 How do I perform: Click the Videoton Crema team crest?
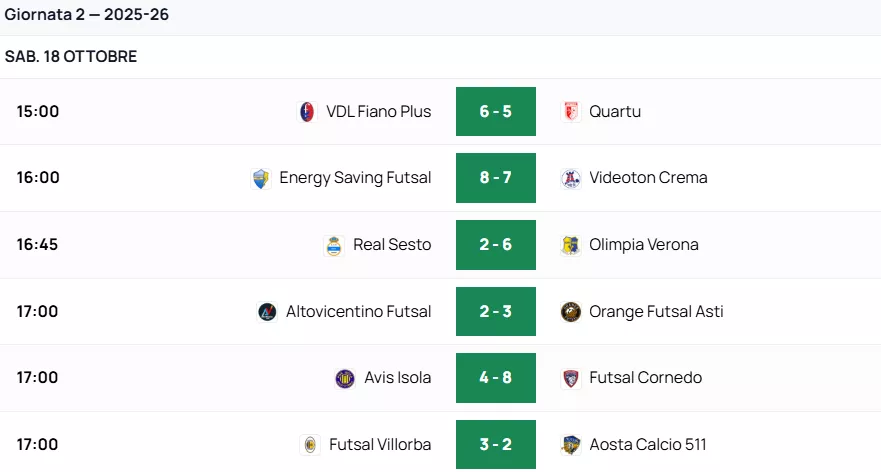571,178
